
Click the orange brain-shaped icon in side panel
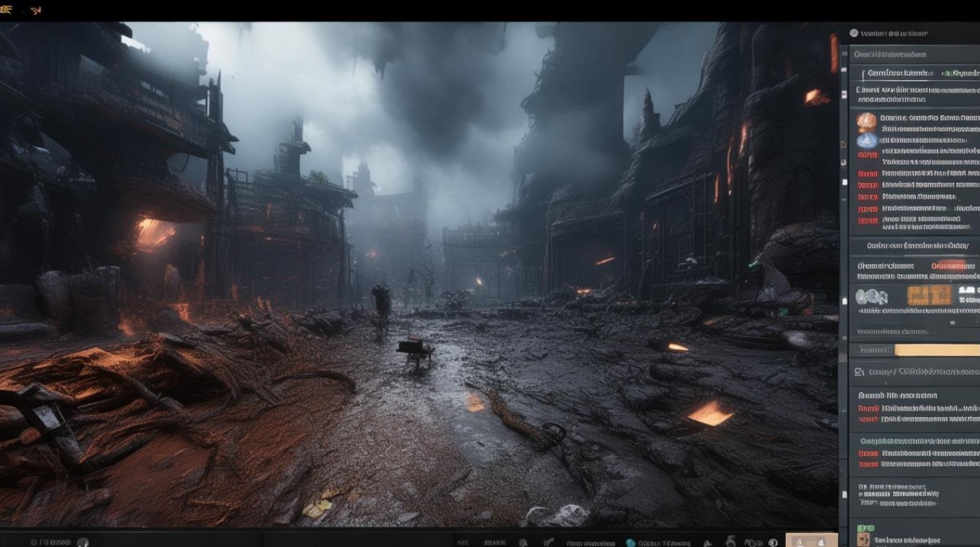pyautogui.click(x=866, y=121)
